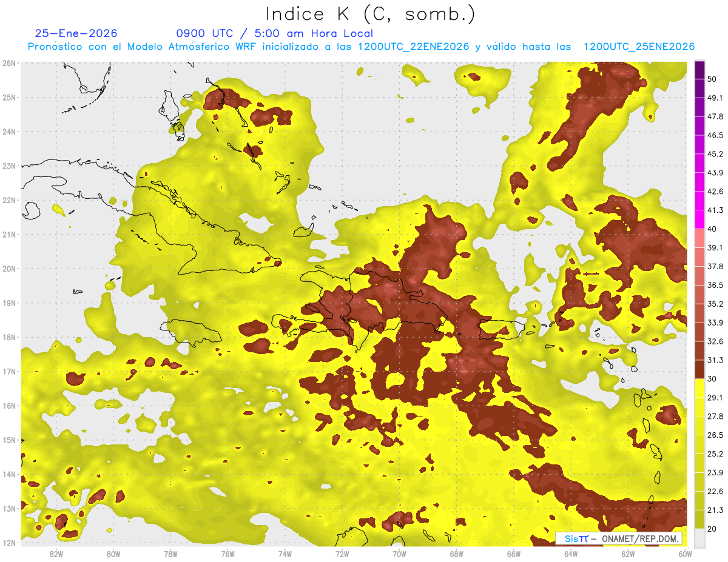The width and height of the screenshot is (728, 562).
Task: Click the colorbar value 29.1
Action: (715, 397)
